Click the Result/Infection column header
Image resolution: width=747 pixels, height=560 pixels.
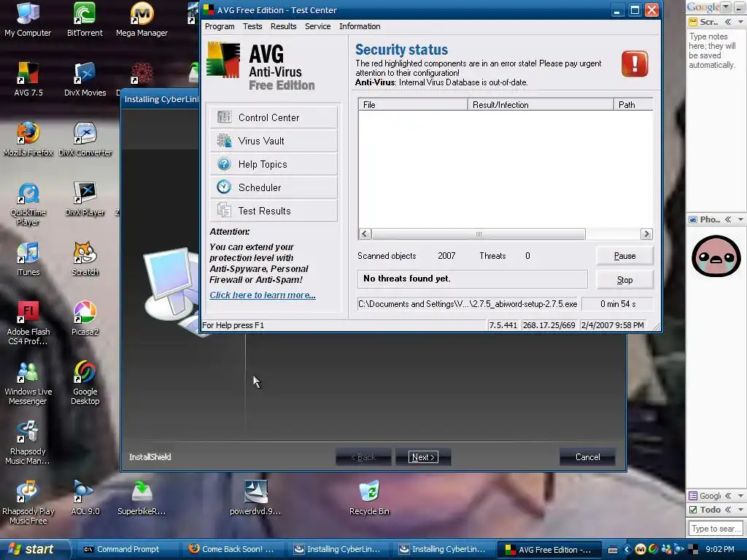(x=541, y=105)
